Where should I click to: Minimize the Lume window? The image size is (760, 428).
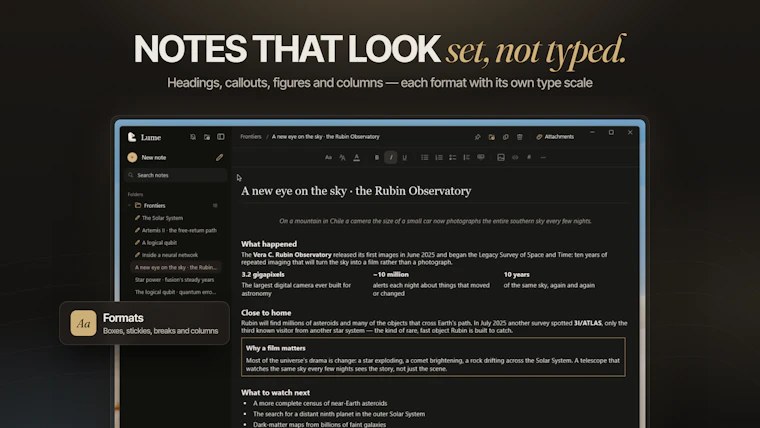[x=592, y=132]
